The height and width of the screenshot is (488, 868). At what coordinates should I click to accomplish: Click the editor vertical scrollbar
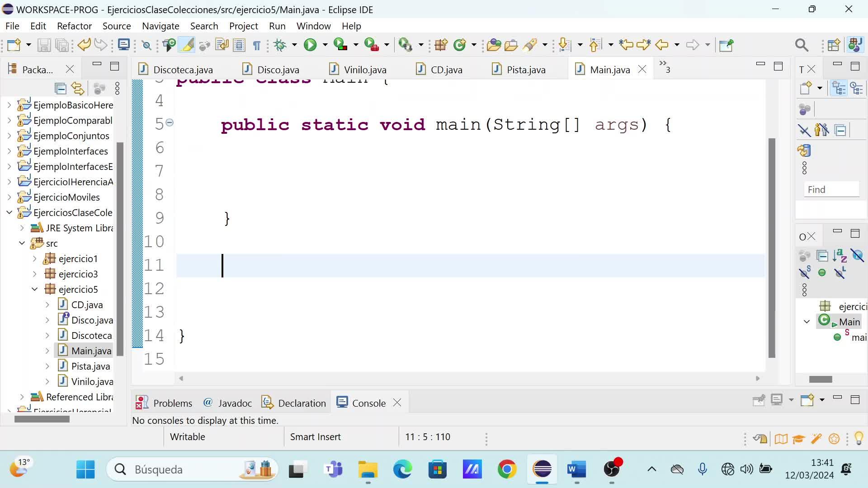click(772, 248)
